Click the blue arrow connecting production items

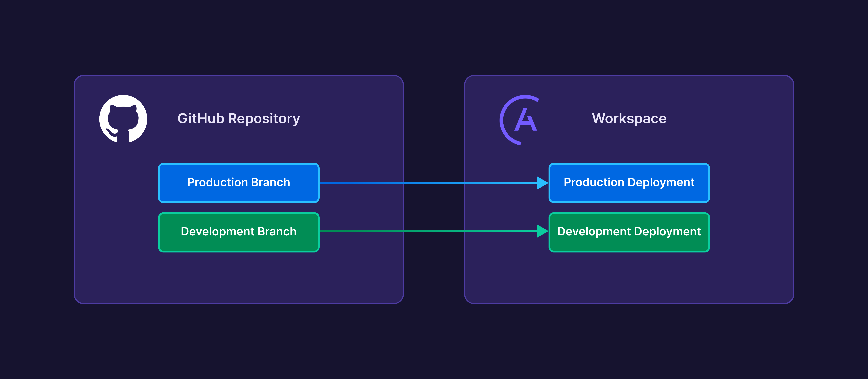pos(431,183)
